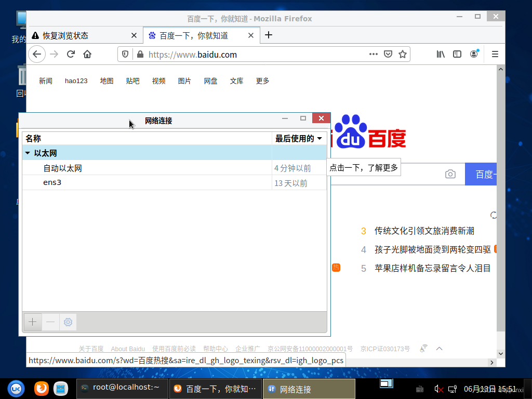Add a new network connection
This screenshot has width=532, height=399.
[33, 322]
